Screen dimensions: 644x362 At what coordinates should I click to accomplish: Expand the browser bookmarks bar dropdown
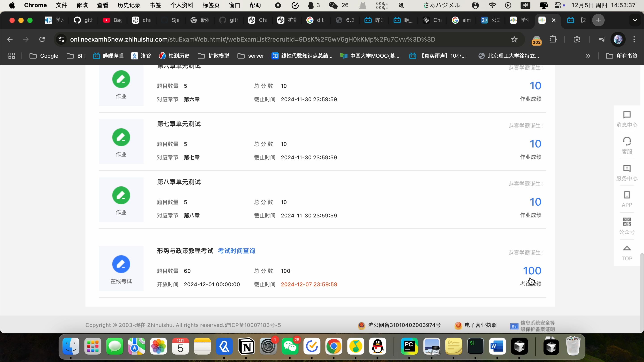coord(588,56)
